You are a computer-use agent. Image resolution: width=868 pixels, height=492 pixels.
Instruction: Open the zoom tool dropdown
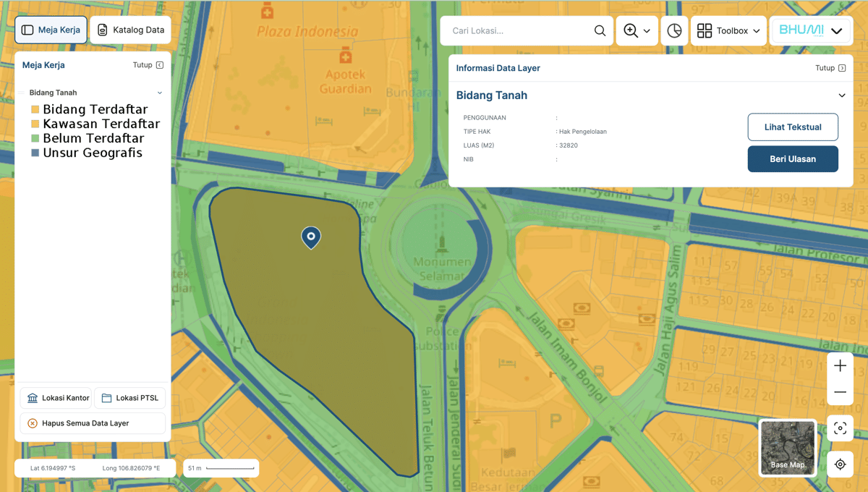tap(637, 30)
